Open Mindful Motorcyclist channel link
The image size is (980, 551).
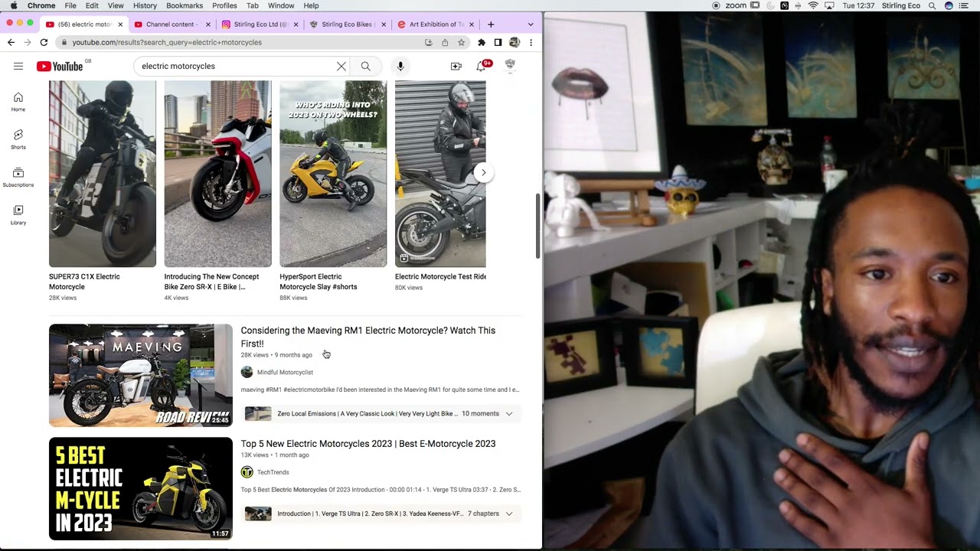pyautogui.click(x=285, y=372)
